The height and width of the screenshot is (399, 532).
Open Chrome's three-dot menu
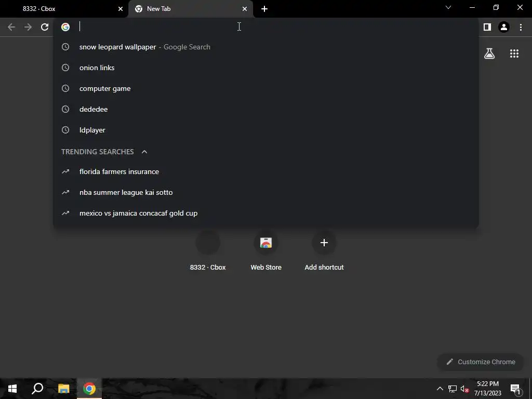(521, 27)
